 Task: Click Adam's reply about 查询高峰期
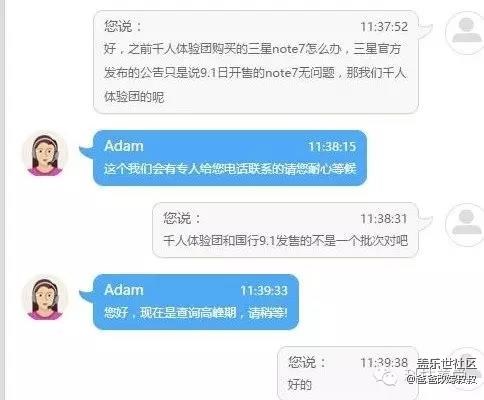[196, 302]
